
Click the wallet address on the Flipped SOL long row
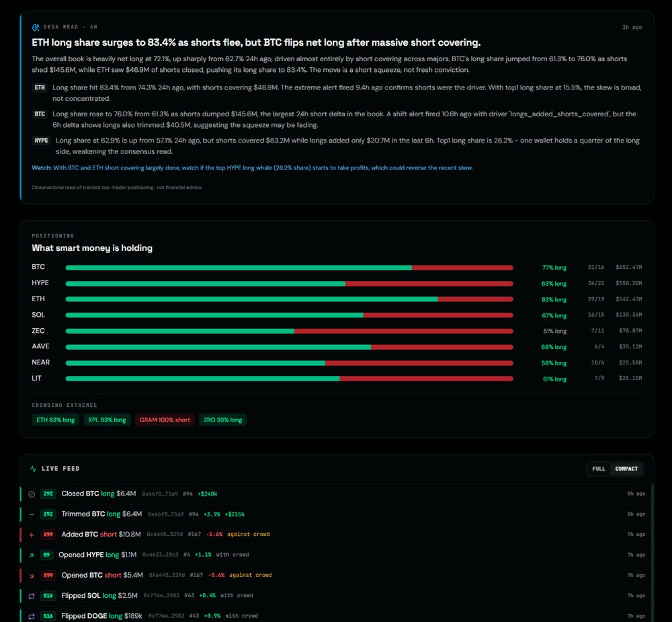(x=161, y=596)
